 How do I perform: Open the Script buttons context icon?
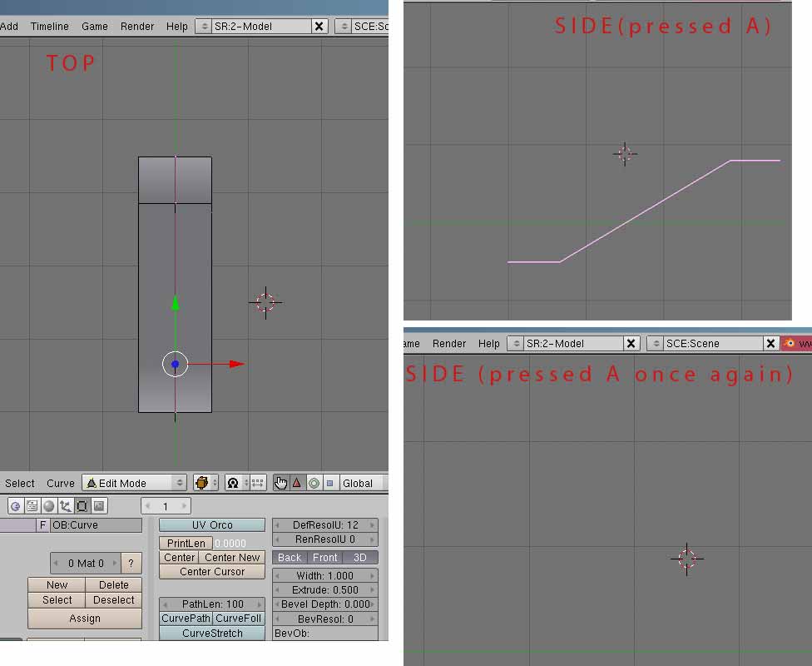(32, 506)
